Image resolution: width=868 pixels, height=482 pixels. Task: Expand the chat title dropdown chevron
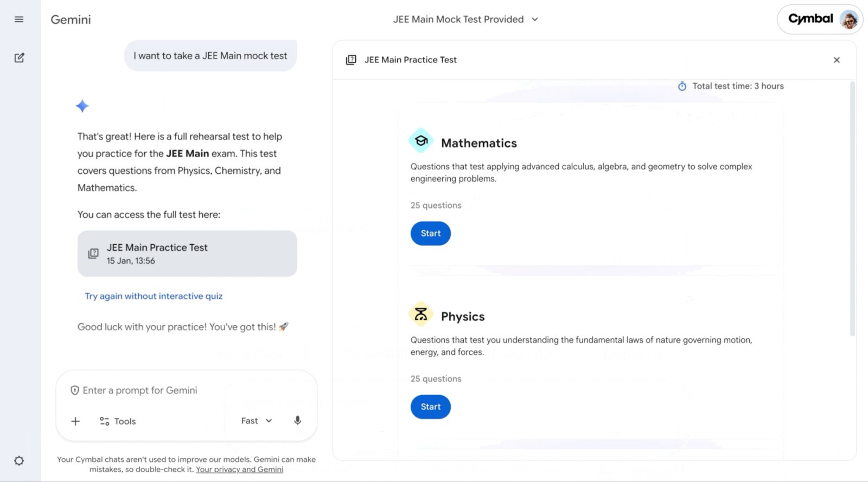coord(535,20)
